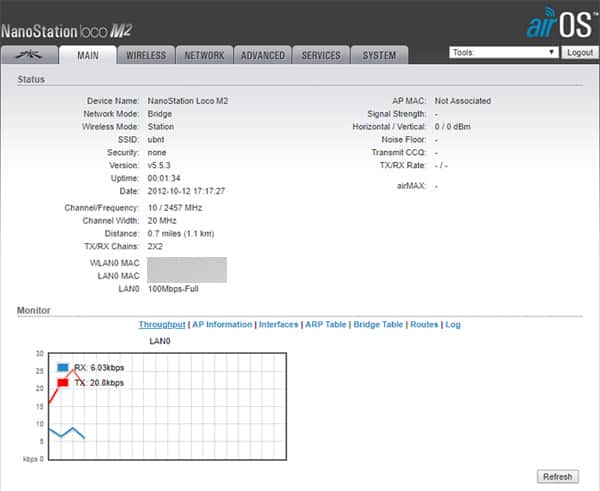
Task: Select the SYSTEM tab
Action: click(379, 55)
